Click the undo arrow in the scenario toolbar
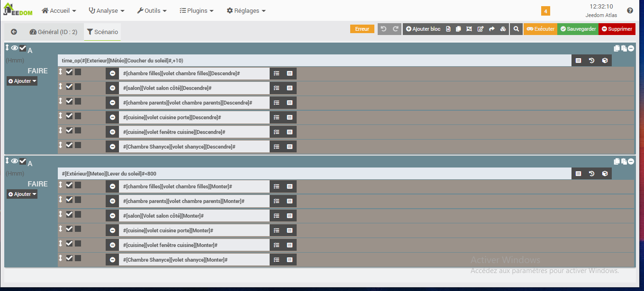 (x=383, y=29)
